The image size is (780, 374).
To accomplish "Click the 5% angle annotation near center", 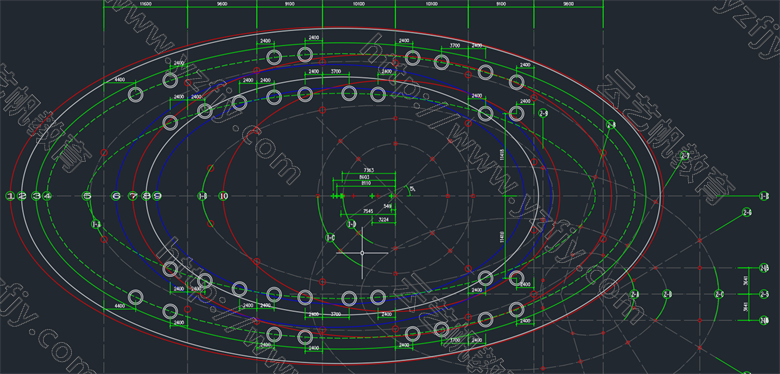I will [x=412, y=189].
